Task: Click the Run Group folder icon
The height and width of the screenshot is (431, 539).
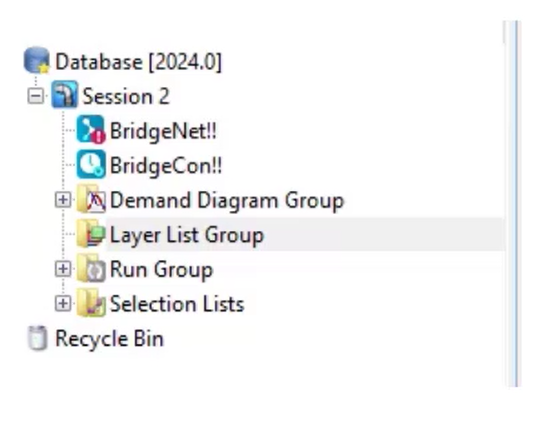Action: point(91,268)
